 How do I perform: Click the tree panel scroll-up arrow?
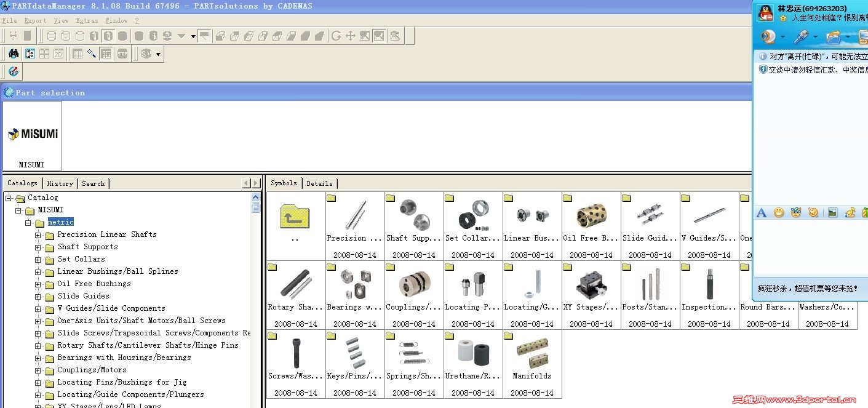point(256,198)
